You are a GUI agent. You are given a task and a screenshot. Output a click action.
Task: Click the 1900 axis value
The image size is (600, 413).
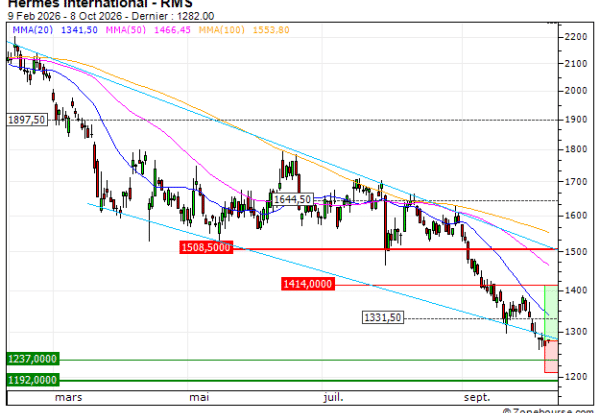click(576, 120)
